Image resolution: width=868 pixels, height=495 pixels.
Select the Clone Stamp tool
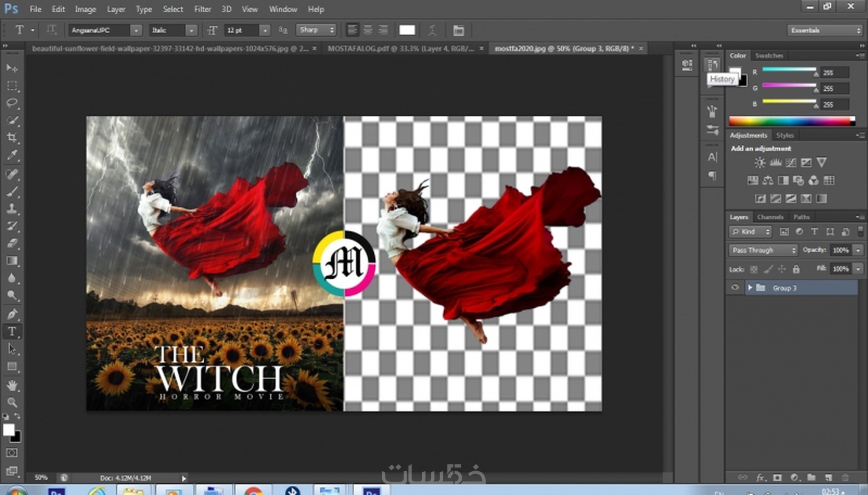click(x=12, y=209)
